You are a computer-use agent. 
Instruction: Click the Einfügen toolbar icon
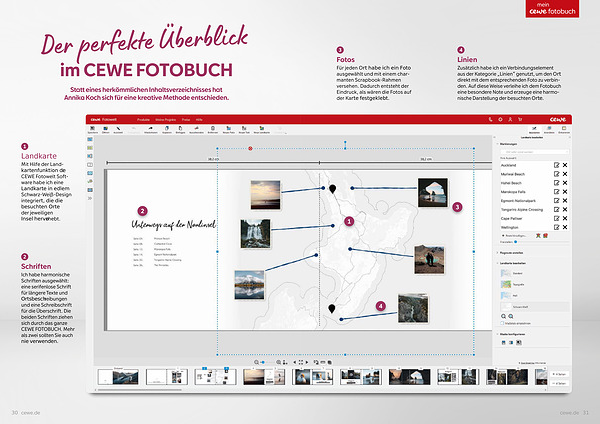[x=180, y=129]
